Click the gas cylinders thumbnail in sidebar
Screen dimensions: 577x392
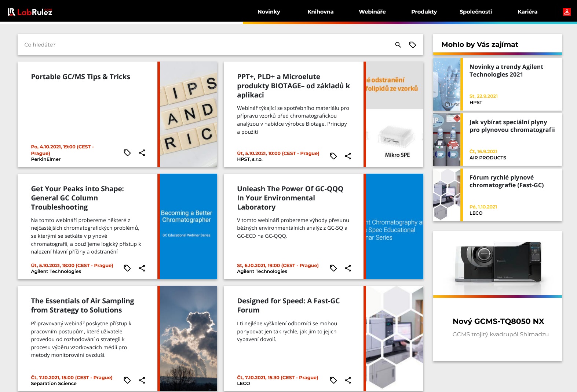coord(447,140)
